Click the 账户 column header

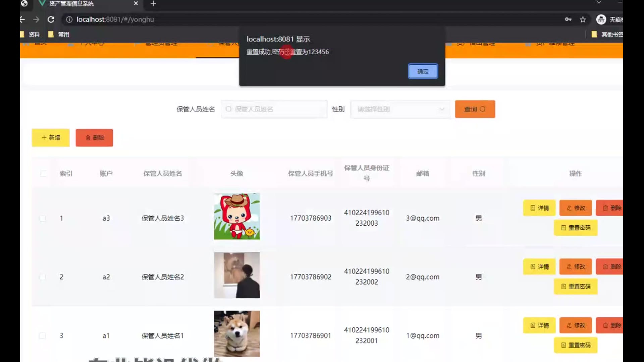[106, 173]
